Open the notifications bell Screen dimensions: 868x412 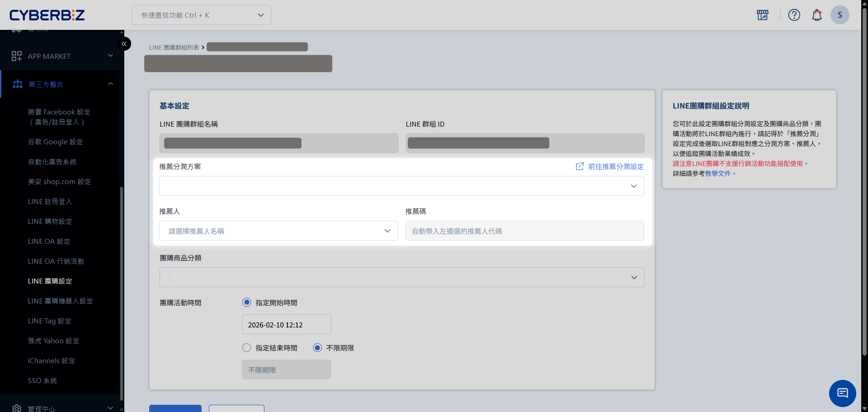tap(816, 15)
